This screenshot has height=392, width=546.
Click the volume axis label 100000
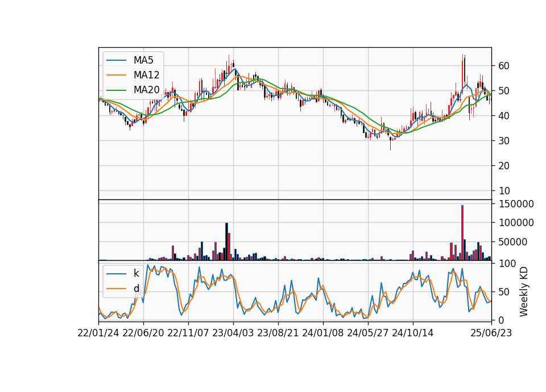[x=516, y=223]
